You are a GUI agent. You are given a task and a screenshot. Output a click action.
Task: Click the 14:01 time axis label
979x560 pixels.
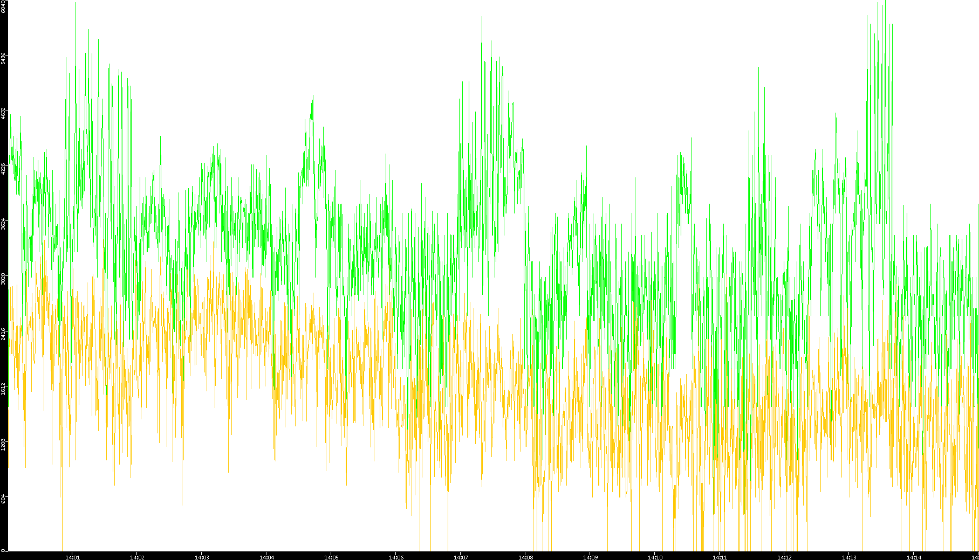[x=72, y=557]
